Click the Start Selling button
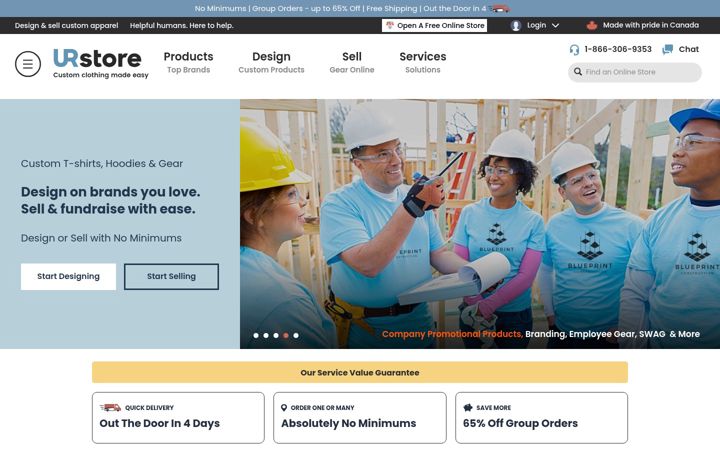Viewport: 720px width, 450px height. 171,276
